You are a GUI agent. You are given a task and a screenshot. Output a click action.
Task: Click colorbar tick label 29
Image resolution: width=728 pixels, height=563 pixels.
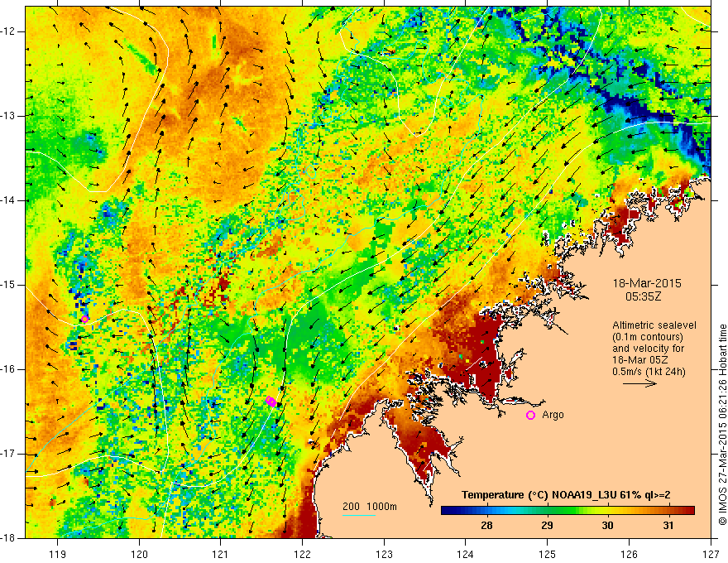(547, 526)
